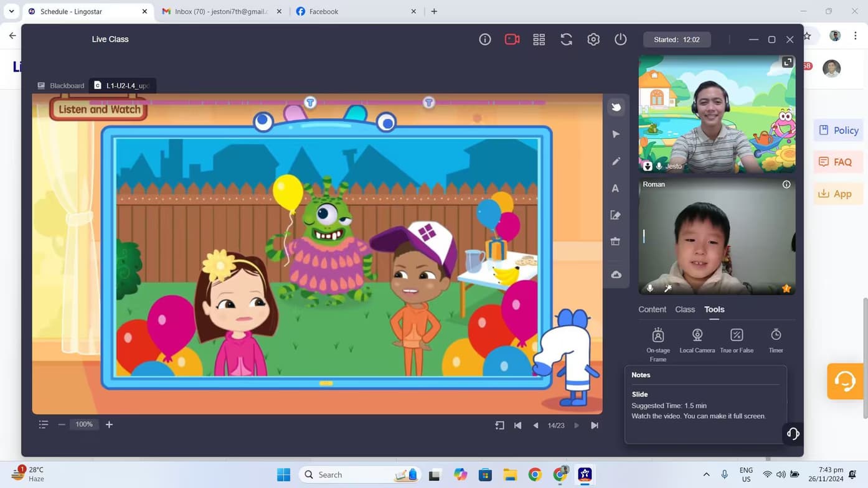Click the recording camera icon
This screenshot has width=868, height=488.
(x=512, y=39)
